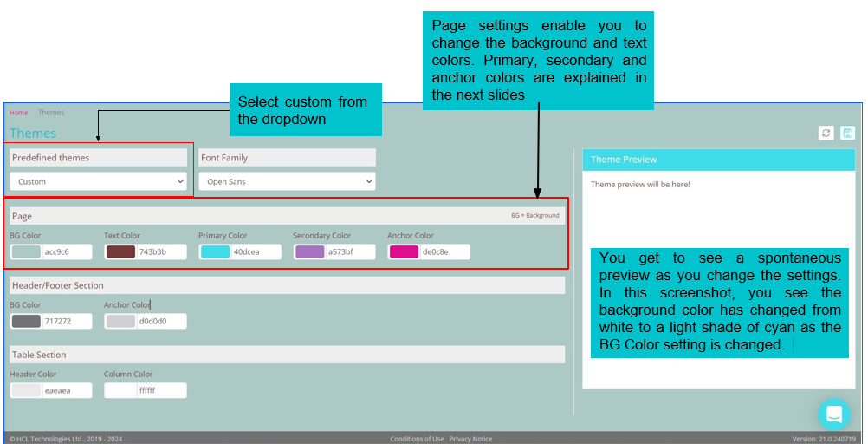
Task: Pick the Page Text Color swatch
Action: point(120,252)
